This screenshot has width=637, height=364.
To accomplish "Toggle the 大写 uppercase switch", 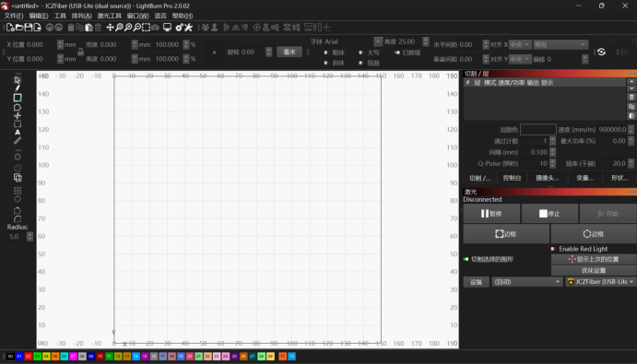I will 360,53.
